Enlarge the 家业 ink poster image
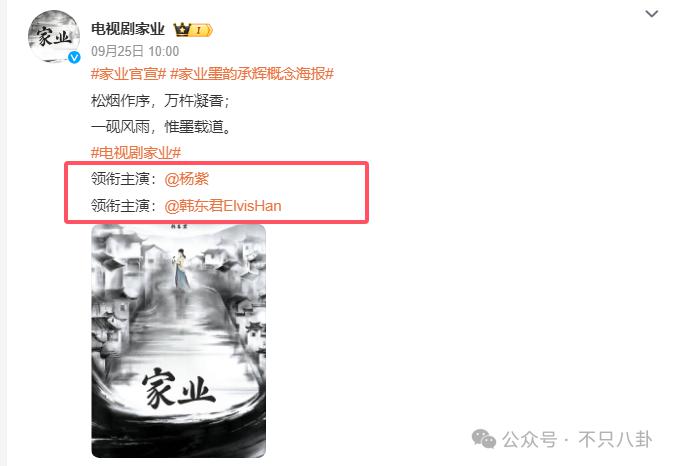This screenshot has width=674, height=466. [x=178, y=341]
